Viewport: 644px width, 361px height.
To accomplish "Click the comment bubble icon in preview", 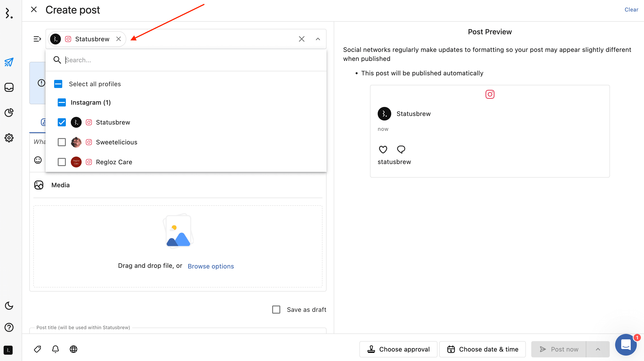I will coord(401,149).
